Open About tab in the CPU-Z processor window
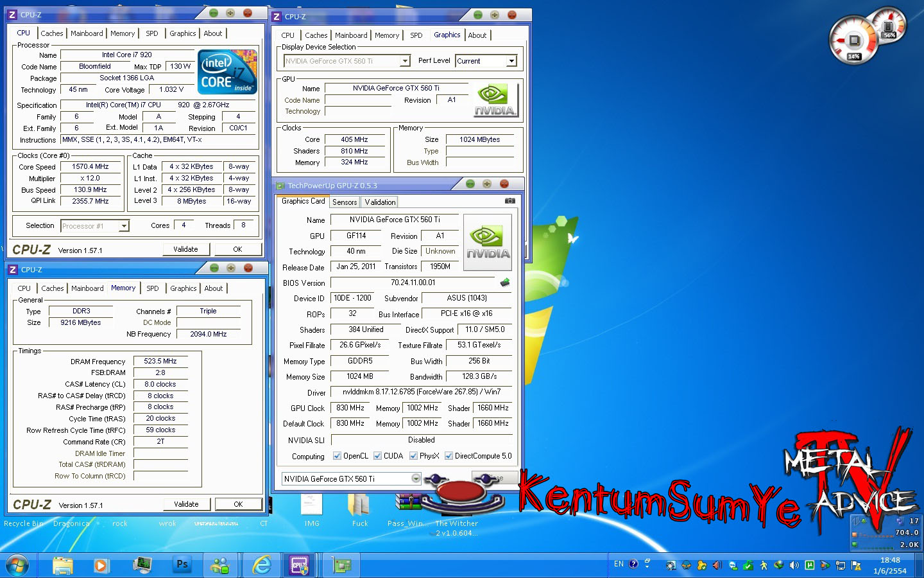This screenshot has width=924, height=578. tap(213, 33)
